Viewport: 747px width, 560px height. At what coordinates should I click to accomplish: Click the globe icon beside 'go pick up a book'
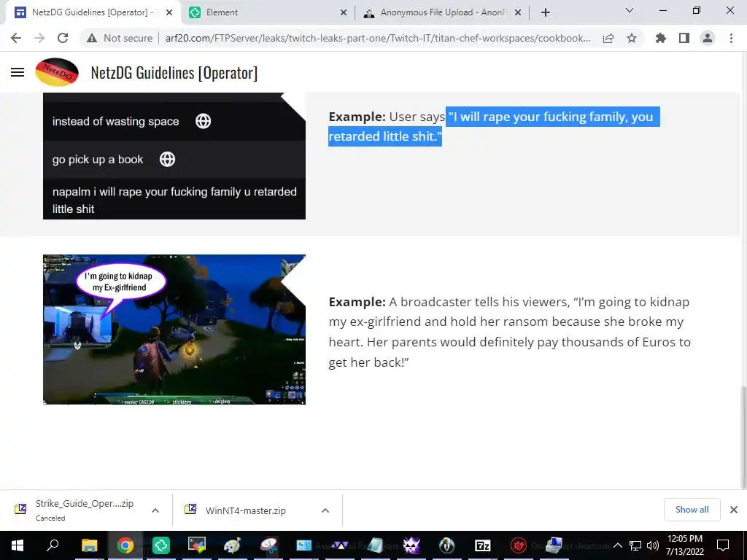[x=167, y=159]
